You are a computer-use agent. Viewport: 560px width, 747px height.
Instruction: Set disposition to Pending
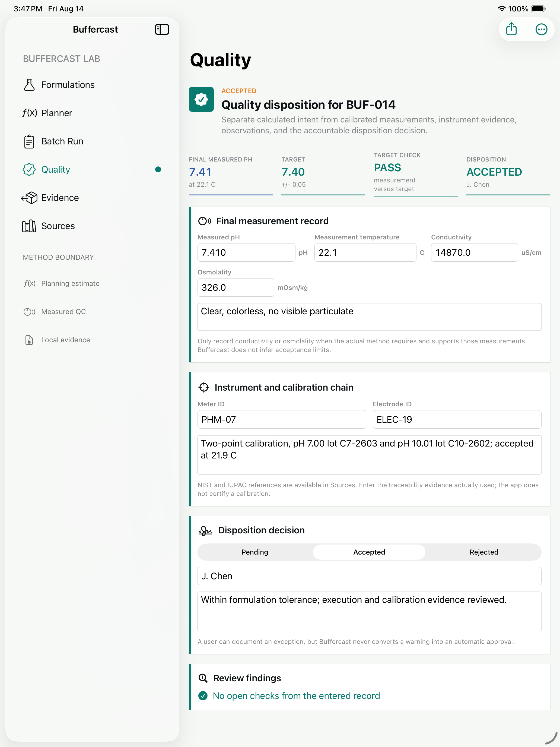pyautogui.click(x=255, y=552)
